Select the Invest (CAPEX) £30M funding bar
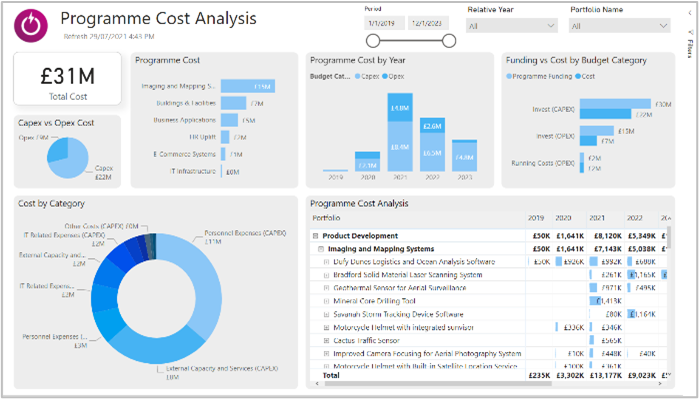The height and width of the screenshot is (399, 699). (615, 104)
